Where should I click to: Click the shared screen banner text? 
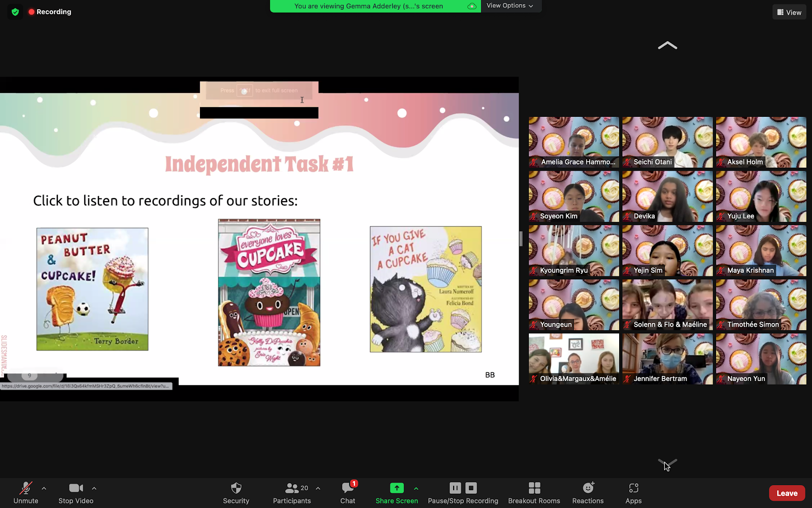368,6
